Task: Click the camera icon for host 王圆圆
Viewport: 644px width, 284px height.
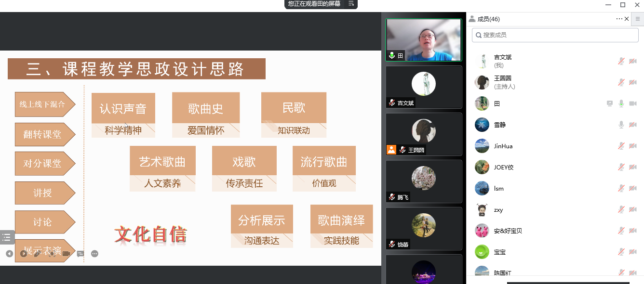Action: click(633, 82)
